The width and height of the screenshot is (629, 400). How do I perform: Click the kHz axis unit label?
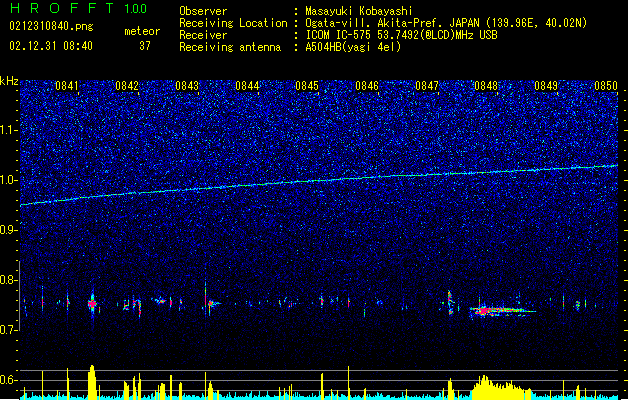click(9, 81)
